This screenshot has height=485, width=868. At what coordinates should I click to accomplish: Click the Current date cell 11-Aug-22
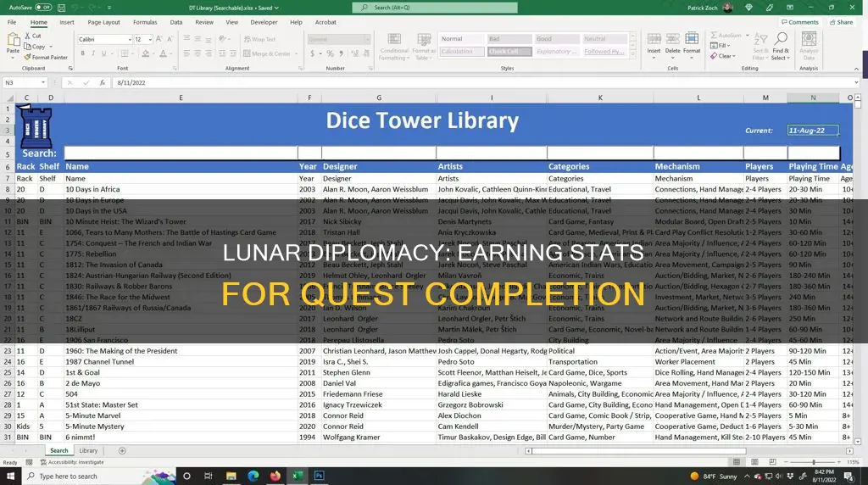tap(813, 131)
